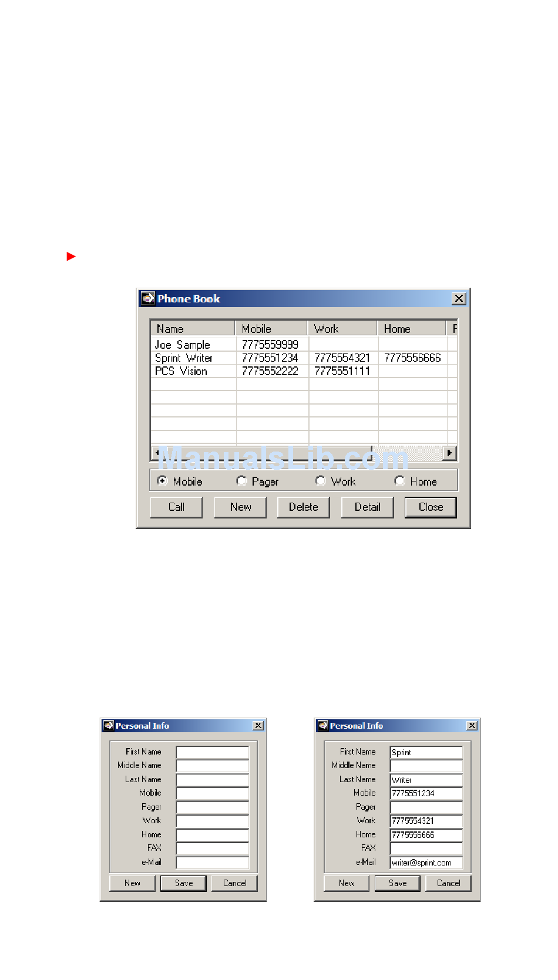Select the Pager radio button

(241, 481)
